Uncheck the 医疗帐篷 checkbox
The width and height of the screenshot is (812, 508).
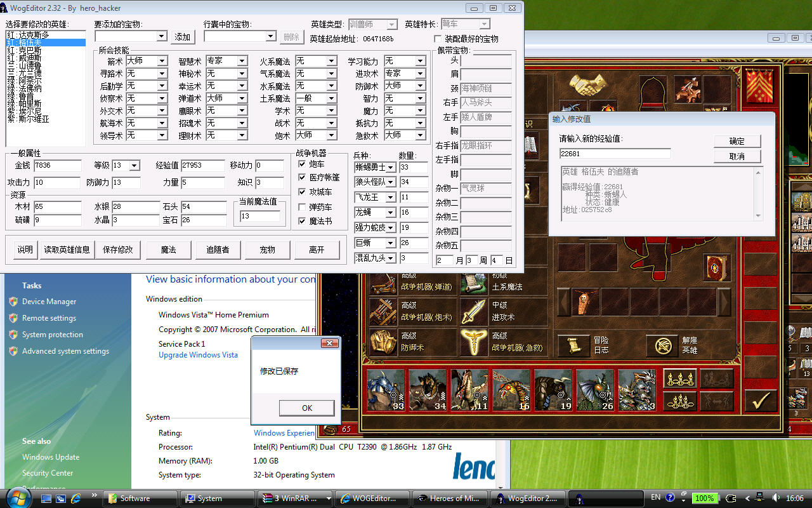[x=303, y=178]
